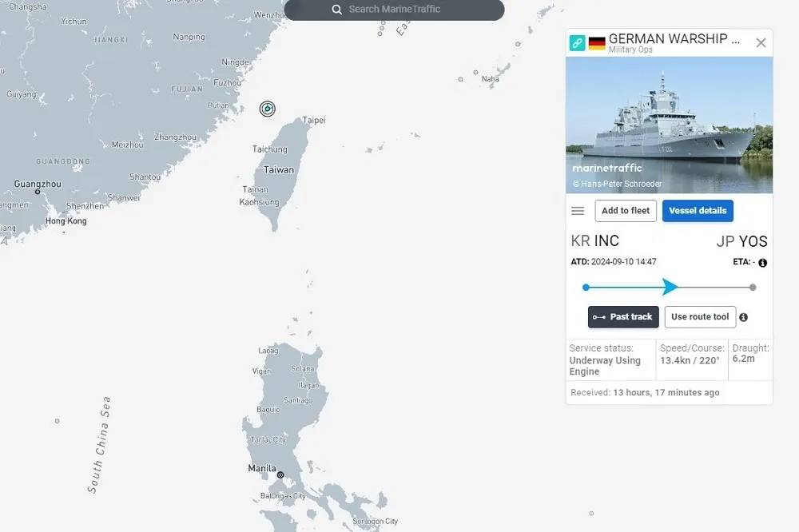Click the Manila port marker

280,474
